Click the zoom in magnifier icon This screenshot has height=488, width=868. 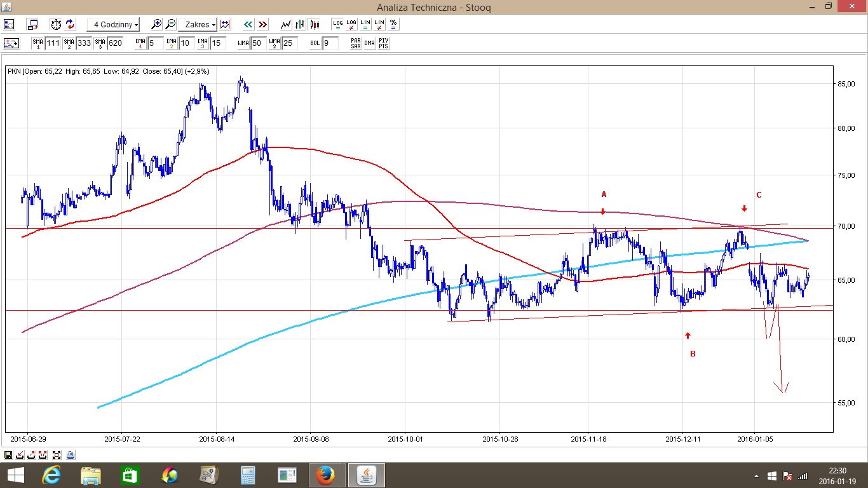coord(156,24)
